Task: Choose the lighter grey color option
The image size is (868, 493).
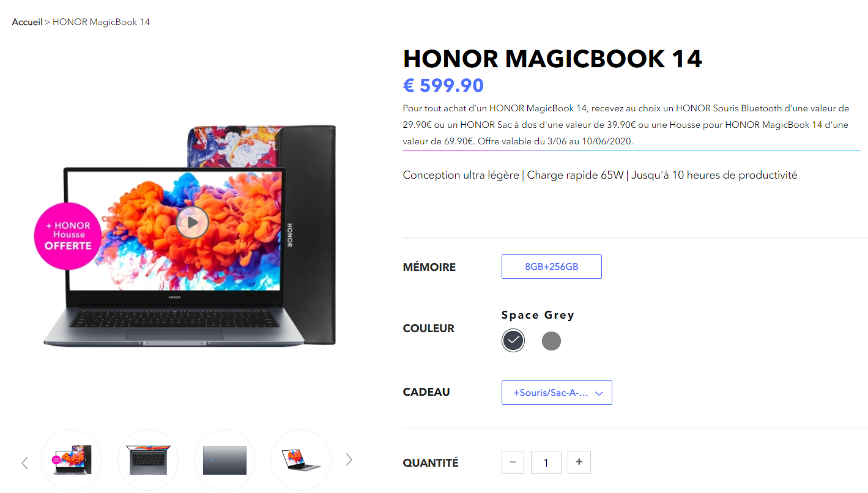Action: pyautogui.click(x=551, y=341)
